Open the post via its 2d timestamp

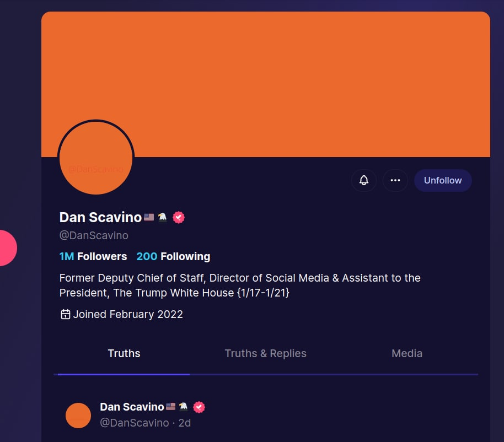coord(184,423)
